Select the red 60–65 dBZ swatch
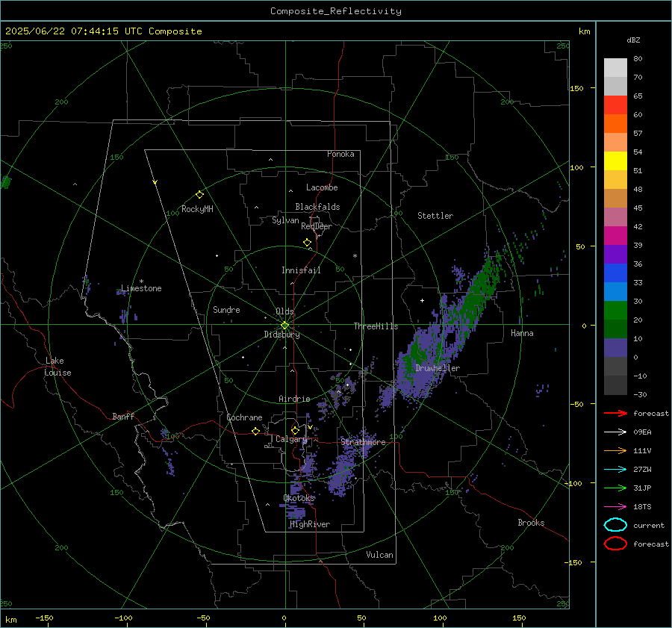Image resolution: width=672 pixels, height=628 pixels. pos(615,105)
